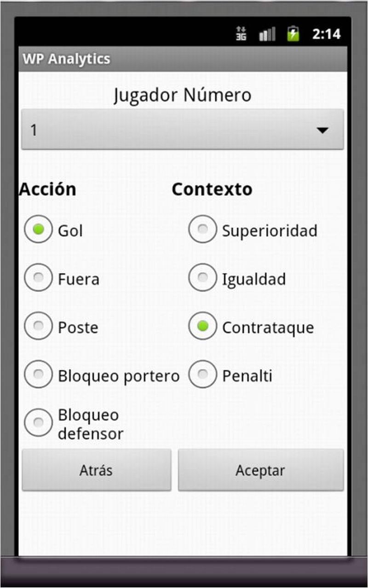Select the Gol radio button
Image resolution: width=368 pixels, height=588 pixels.
[39, 229]
